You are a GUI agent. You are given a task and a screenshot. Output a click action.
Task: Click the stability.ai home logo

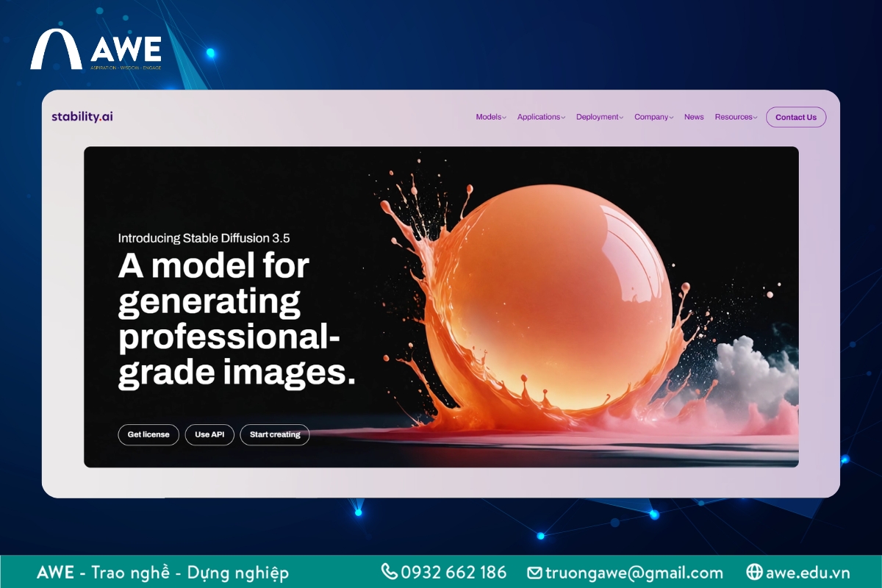coord(82,116)
